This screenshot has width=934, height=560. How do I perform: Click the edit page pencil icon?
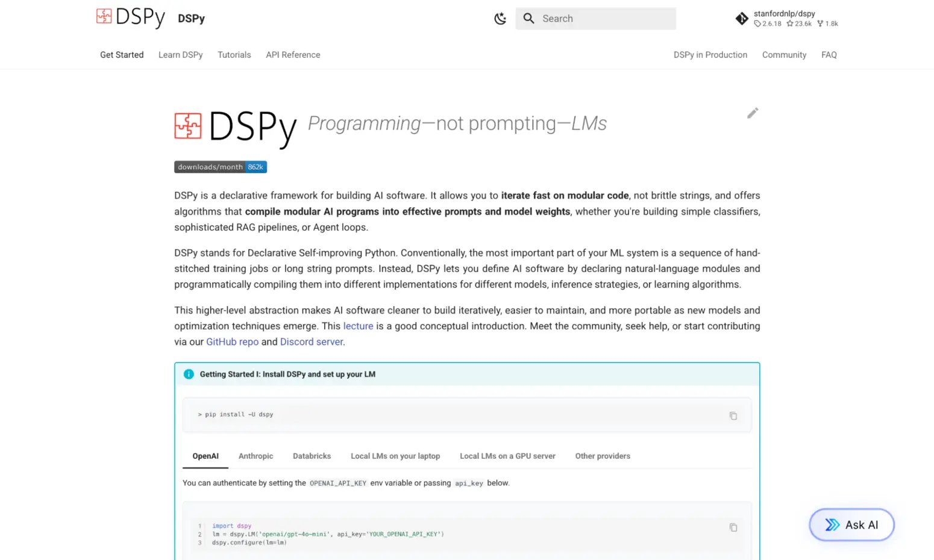click(x=753, y=113)
